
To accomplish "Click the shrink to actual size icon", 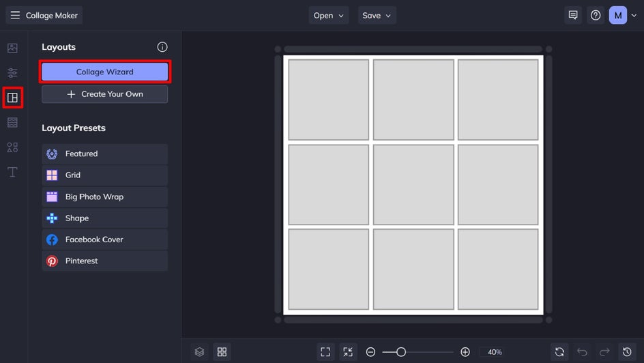I will click(x=348, y=352).
